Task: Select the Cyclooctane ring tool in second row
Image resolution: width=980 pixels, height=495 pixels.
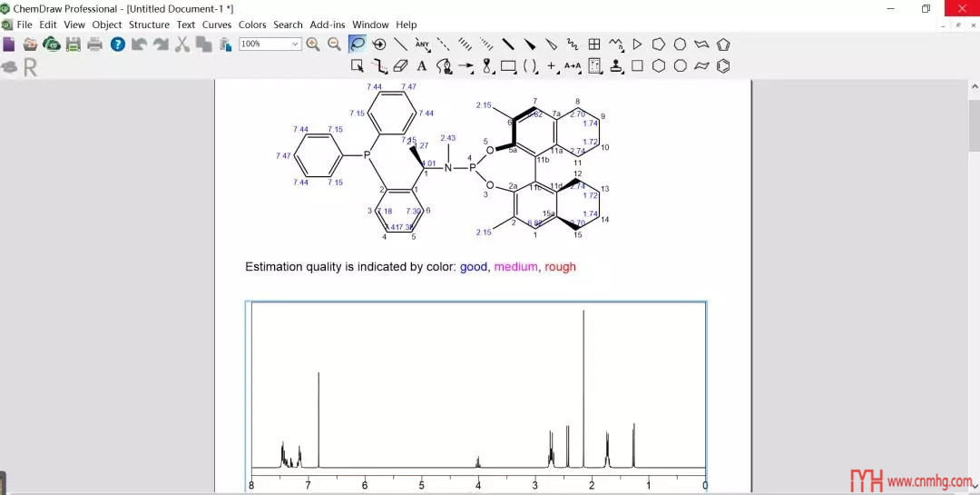Action: tap(680, 65)
